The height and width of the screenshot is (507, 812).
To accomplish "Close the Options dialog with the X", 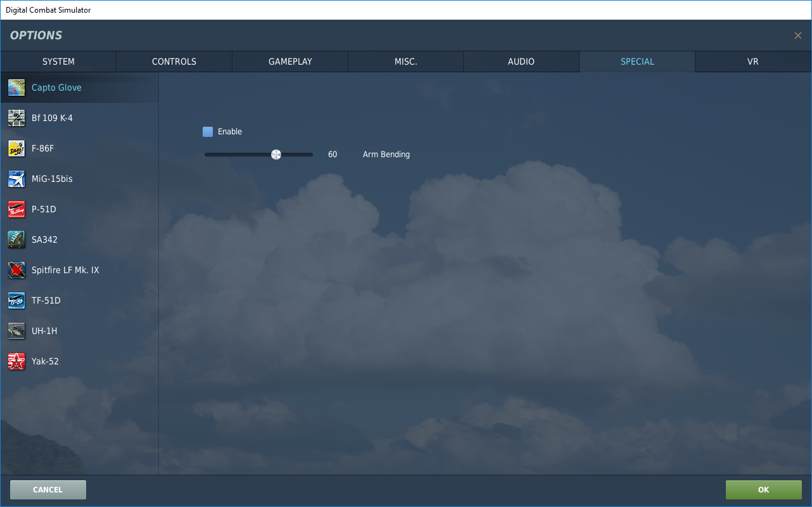I will coord(798,35).
